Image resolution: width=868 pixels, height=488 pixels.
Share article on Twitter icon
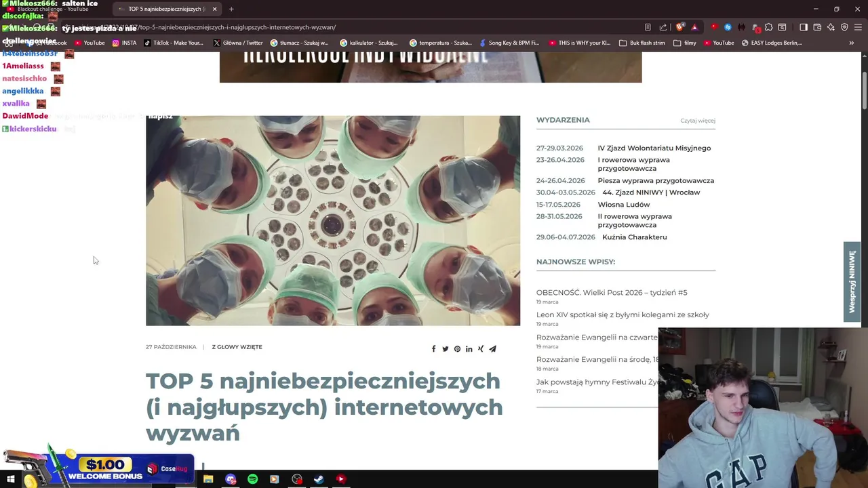point(446,349)
